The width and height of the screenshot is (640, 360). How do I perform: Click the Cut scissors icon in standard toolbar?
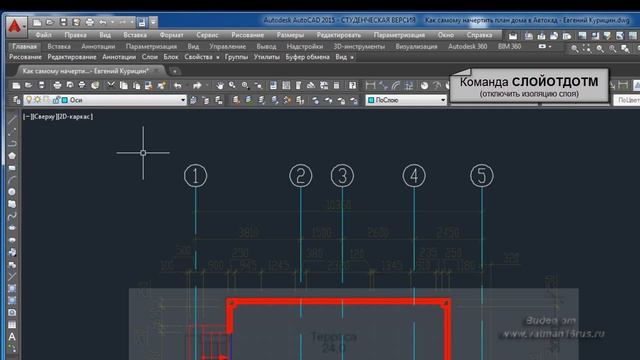tap(111, 85)
